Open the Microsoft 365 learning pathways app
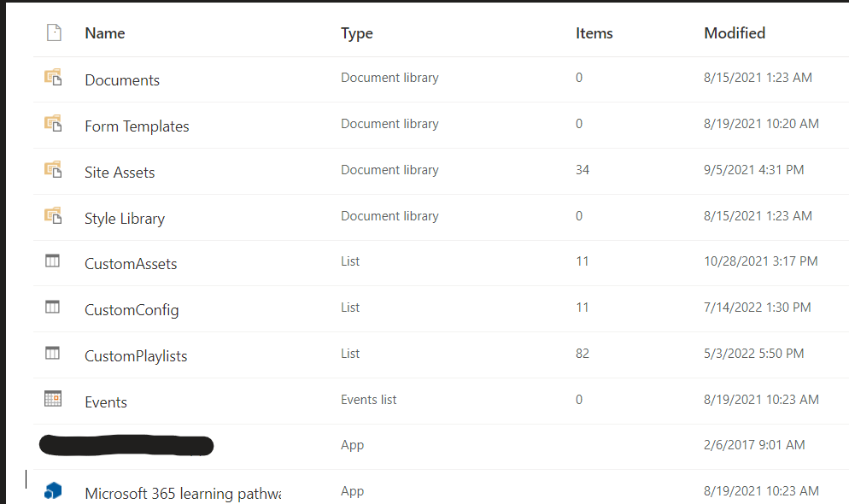Image resolution: width=849 pixels, height=504 pixels. (183, 493)
